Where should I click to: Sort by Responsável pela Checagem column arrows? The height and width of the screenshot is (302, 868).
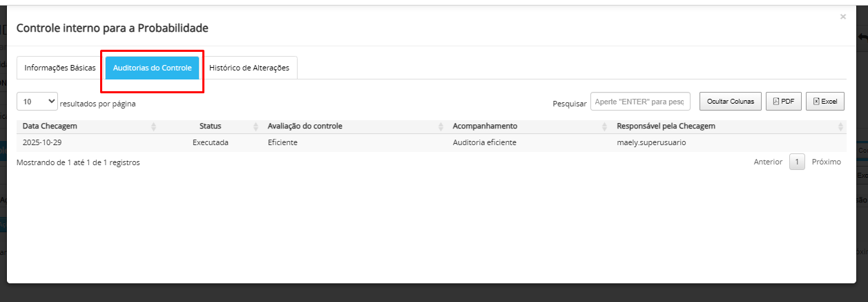pyautogui.click(x=840, y=126)
